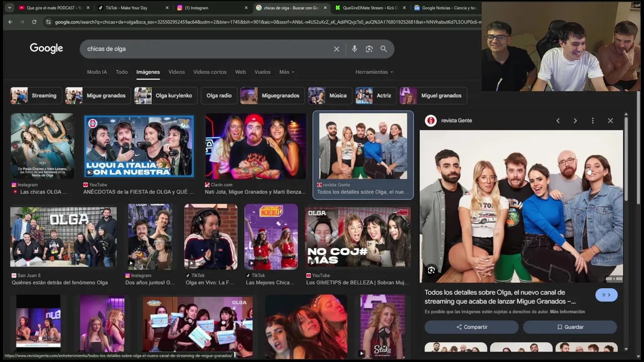Open Google Lens image search icon

point(369,49)
